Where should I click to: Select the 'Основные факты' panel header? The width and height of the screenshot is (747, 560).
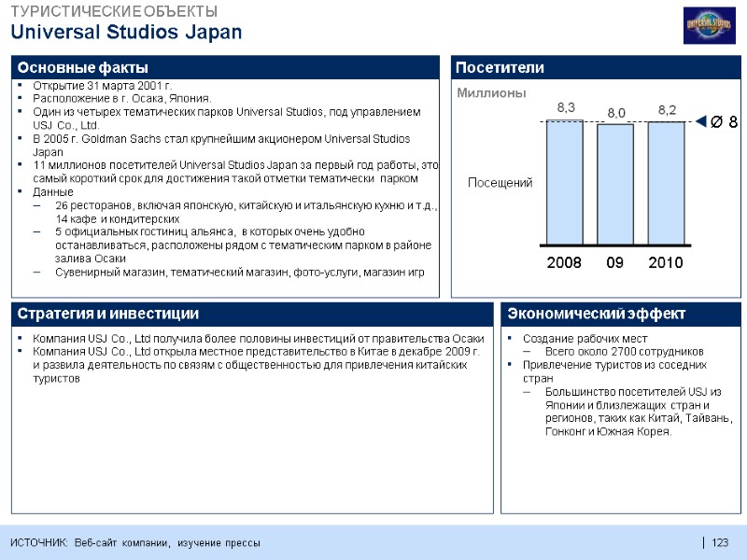pos(225,67)
